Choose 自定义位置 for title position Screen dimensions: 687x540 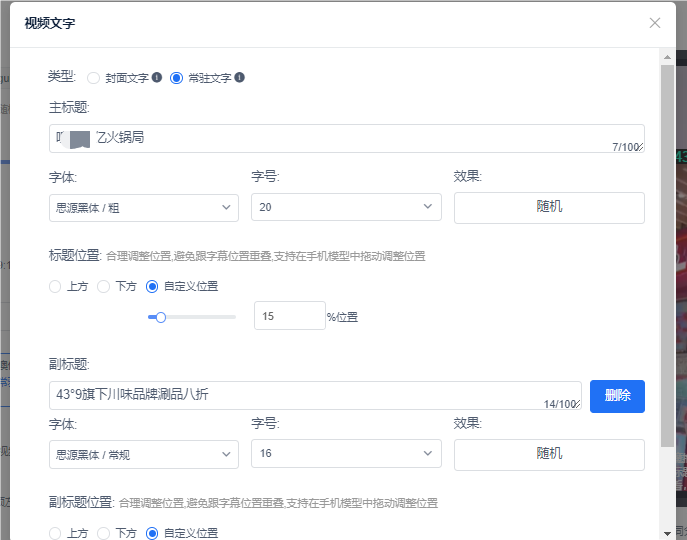(x=153, y=286)
